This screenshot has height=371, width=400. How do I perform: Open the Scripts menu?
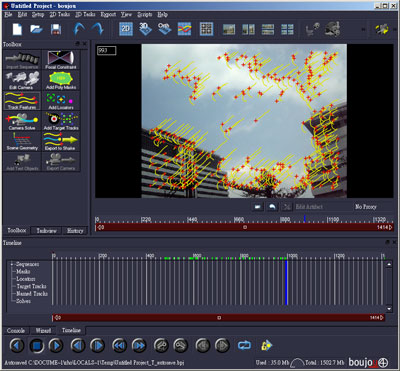click(x=145, y=15)
